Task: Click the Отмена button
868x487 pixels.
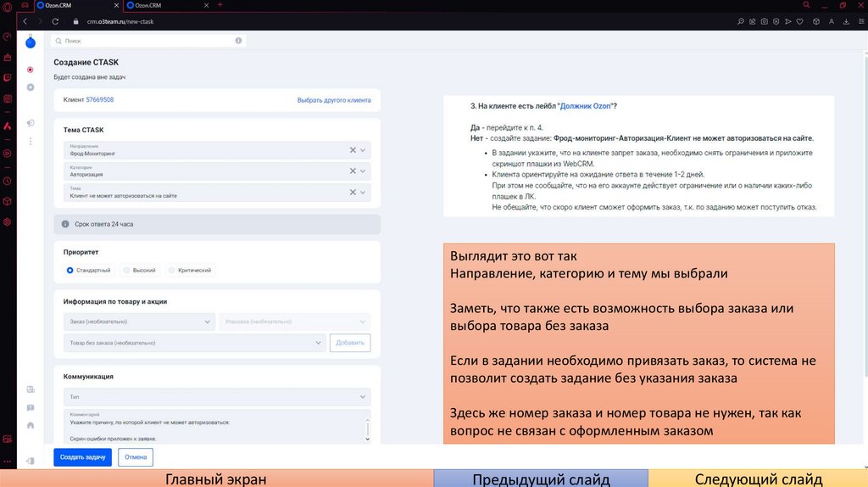Action: (x=136, y=457)
